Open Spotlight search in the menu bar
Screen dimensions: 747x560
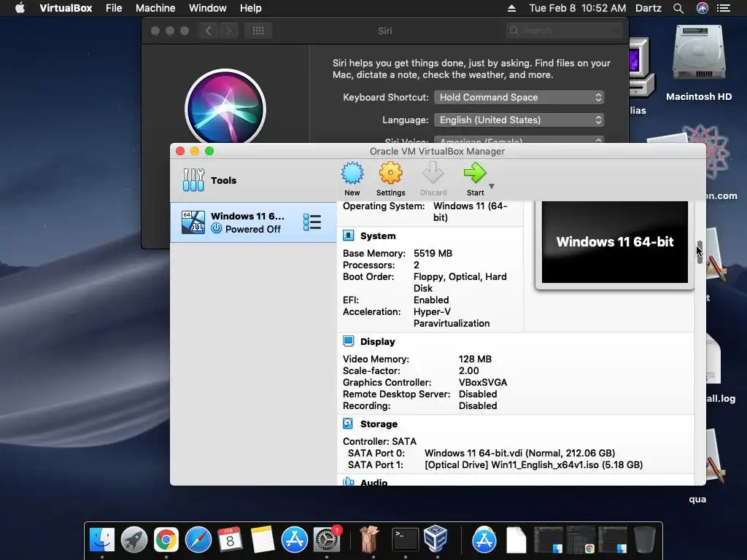coord(678,8)
